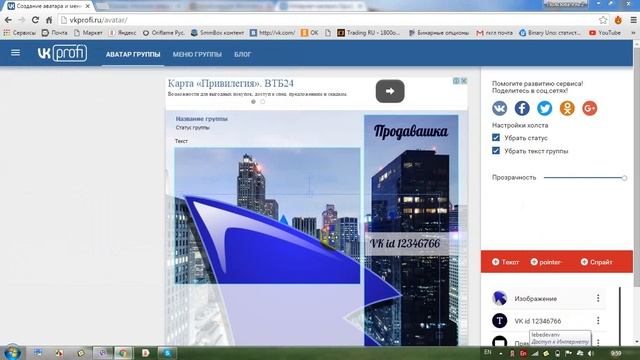Open Chrome from the taskbar
Viewport: 640px width, 360px height.
tap(123, 353)
